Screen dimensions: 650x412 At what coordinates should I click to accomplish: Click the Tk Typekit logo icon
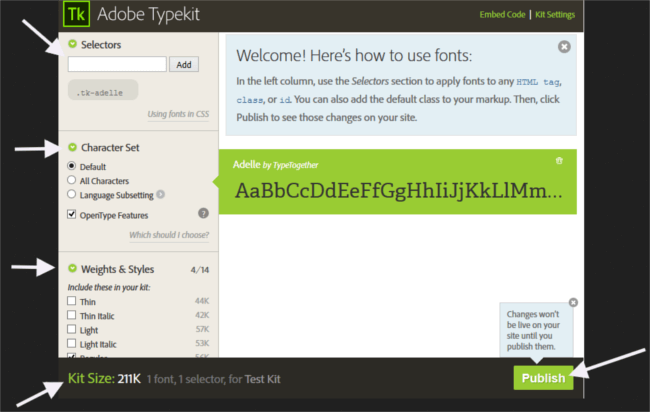tap(76, 14)
